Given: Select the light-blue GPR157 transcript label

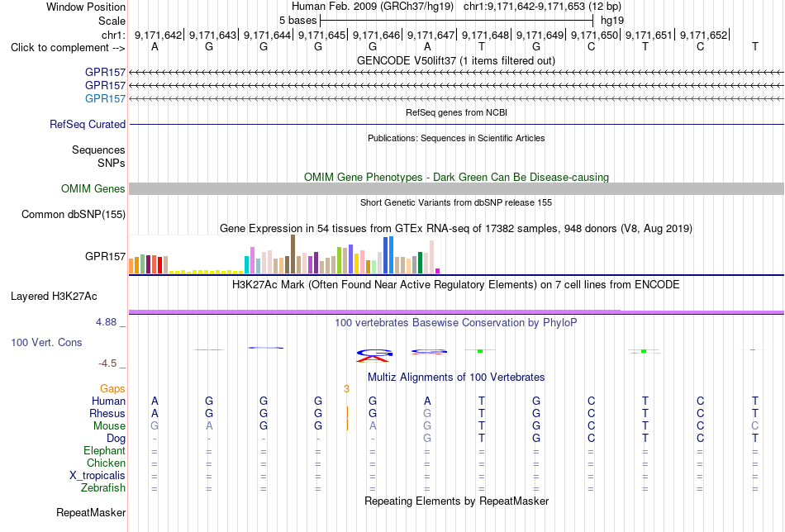Looking at the screenshot, I should point(105,98).
